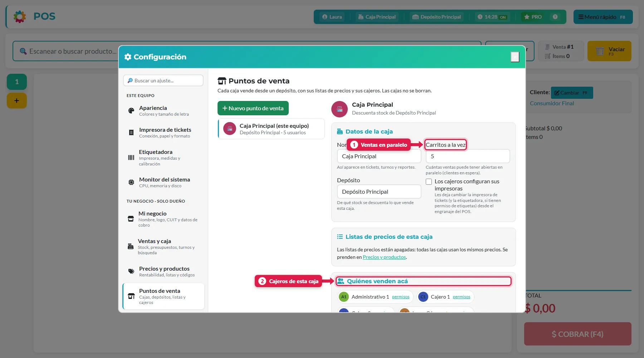Open Precios y productos settings

[164, 271]
